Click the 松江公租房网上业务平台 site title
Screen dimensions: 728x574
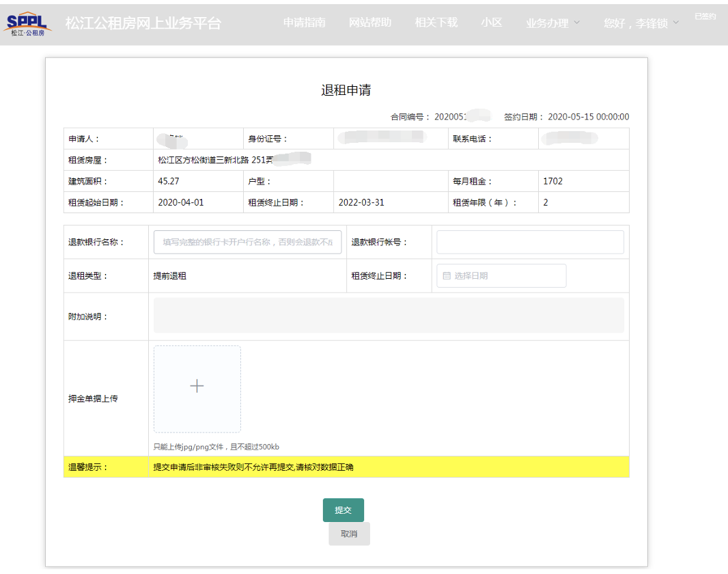pyautogui.click(x=143, y=23)
